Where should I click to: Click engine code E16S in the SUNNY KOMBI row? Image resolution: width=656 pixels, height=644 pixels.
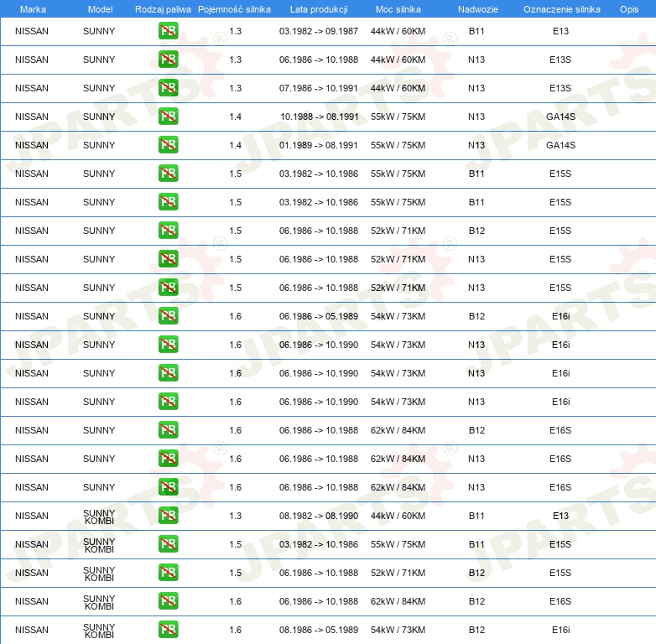tap(560, 601)
